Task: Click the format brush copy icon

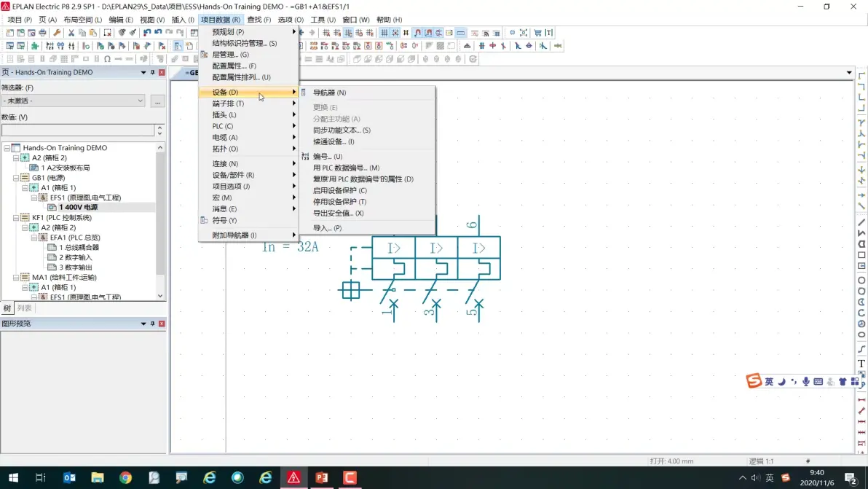Action: coord(122,33)
